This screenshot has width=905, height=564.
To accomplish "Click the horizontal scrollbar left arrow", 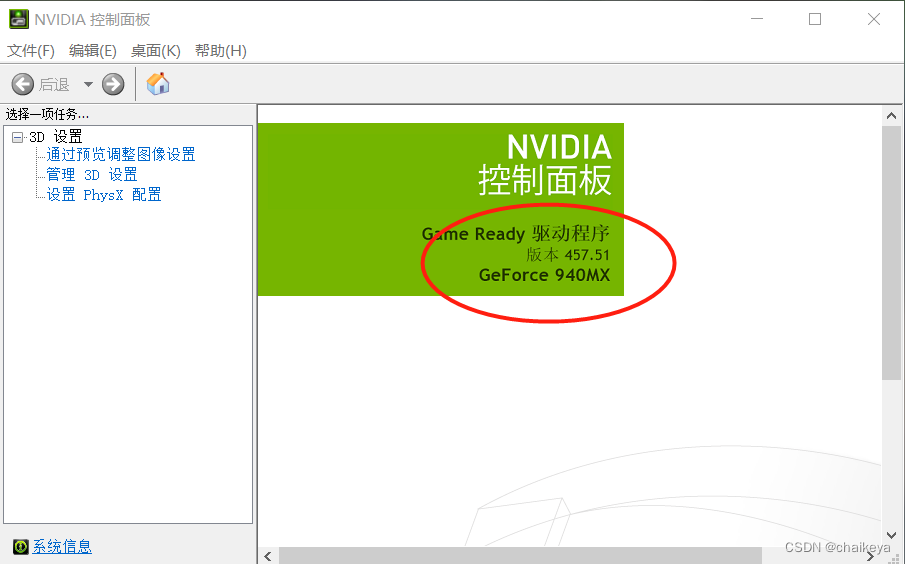I will pyautogui.click(x=268, y=556).
